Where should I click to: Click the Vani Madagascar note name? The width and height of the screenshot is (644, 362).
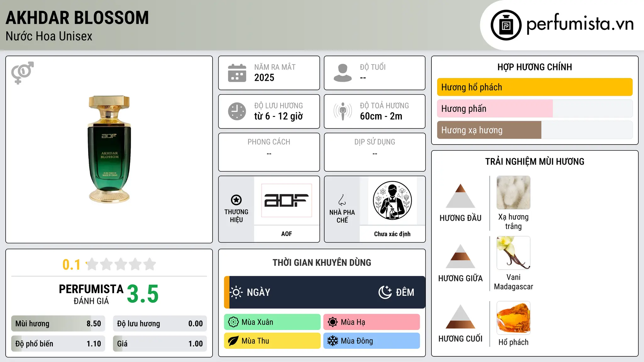514,282
